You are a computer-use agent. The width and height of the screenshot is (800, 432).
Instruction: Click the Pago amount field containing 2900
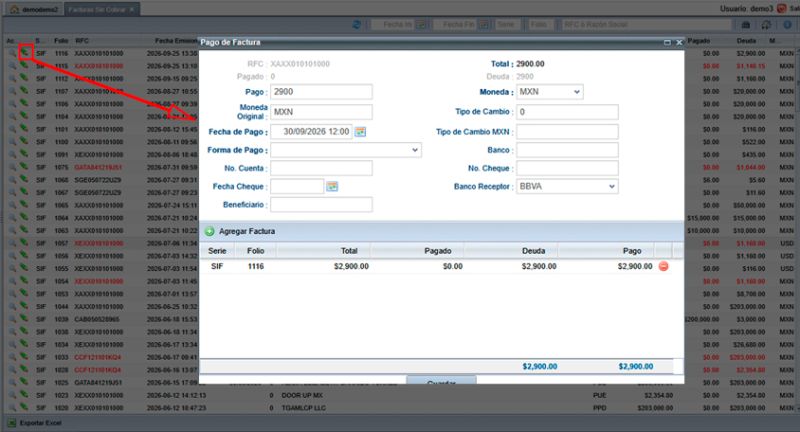point(321,92)
